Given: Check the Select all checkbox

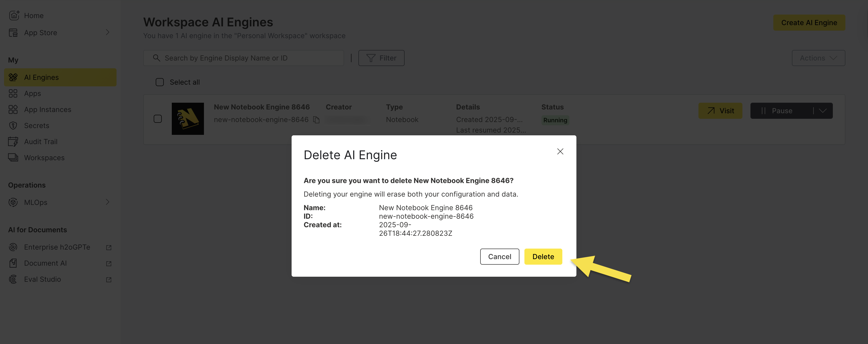Looking at the screenshot, I should (x=160, y=82).
